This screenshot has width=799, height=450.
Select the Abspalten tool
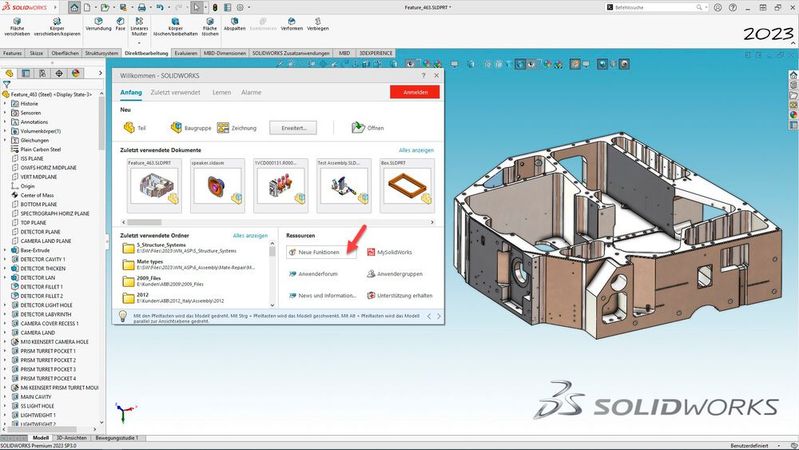point(234,24)
